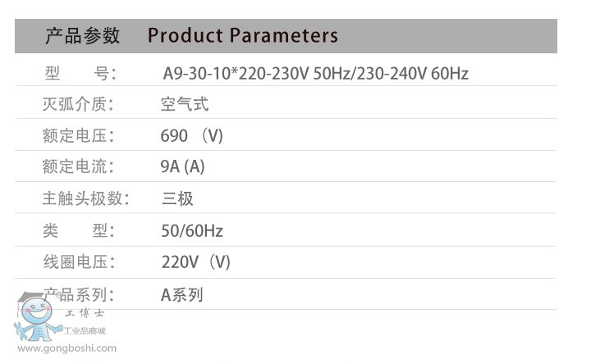Click the 工业品商城 watermark text
The height and width of the screenshot is (364, 591).
coord(85,331)
